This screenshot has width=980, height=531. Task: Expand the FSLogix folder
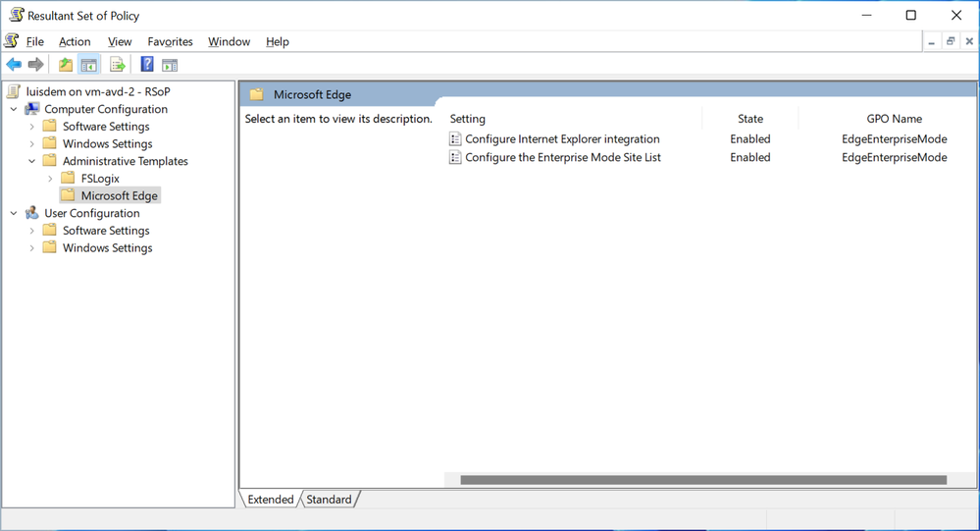point(51,179)
